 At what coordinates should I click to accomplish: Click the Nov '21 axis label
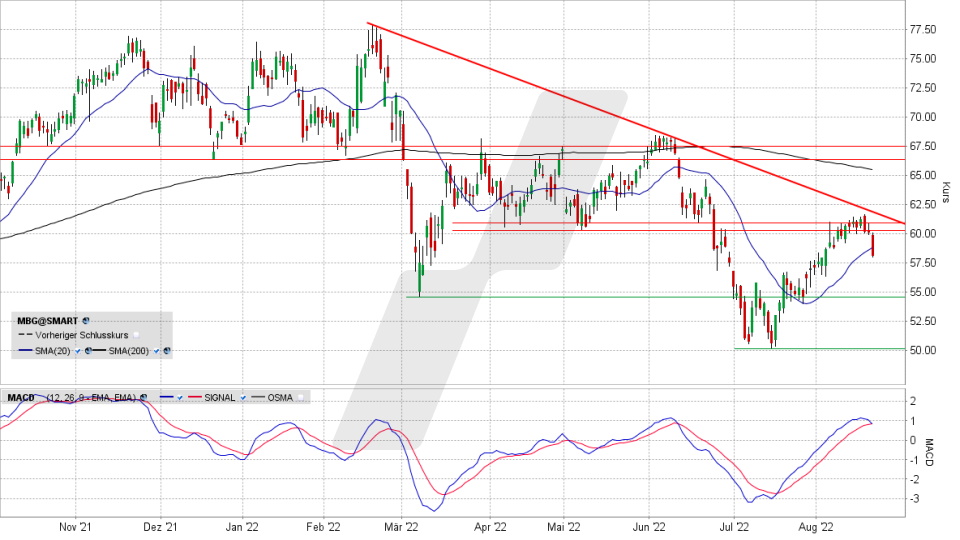(x=75, y=527)
